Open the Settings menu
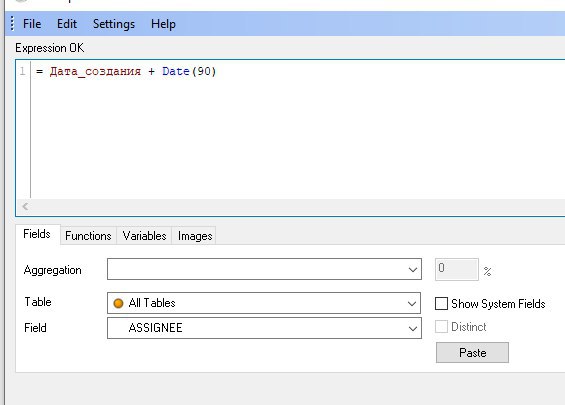Screen dimensions: 565x405 [114, 24]
